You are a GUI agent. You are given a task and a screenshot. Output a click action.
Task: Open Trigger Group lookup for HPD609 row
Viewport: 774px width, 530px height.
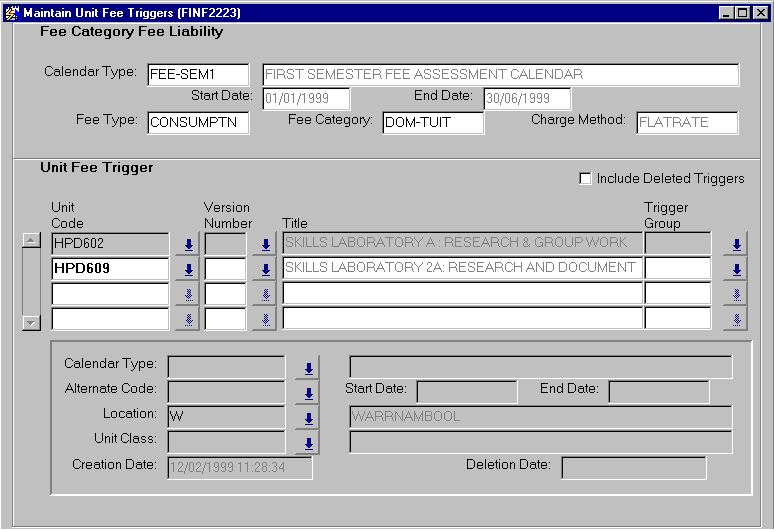click(736, 269)
